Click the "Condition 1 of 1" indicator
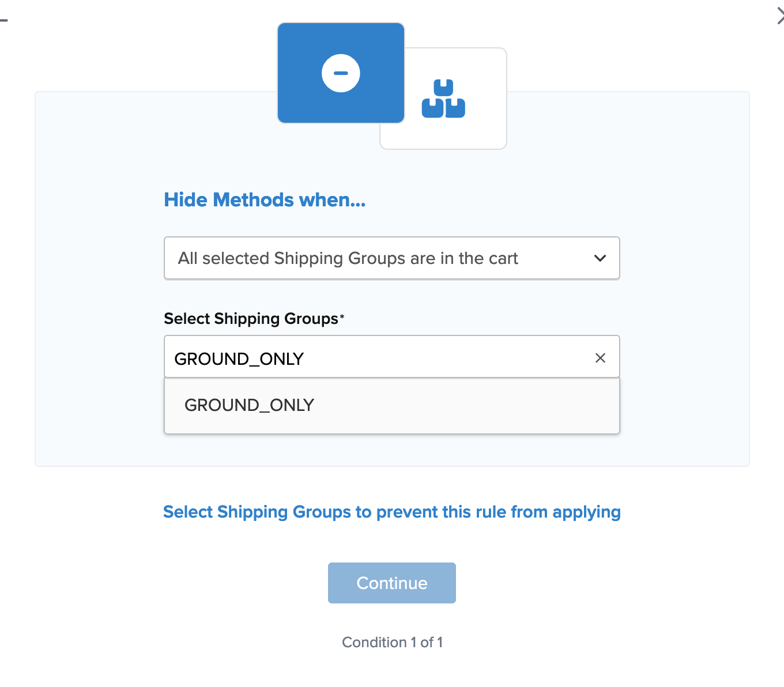784x687 pixels. [392, 642]
